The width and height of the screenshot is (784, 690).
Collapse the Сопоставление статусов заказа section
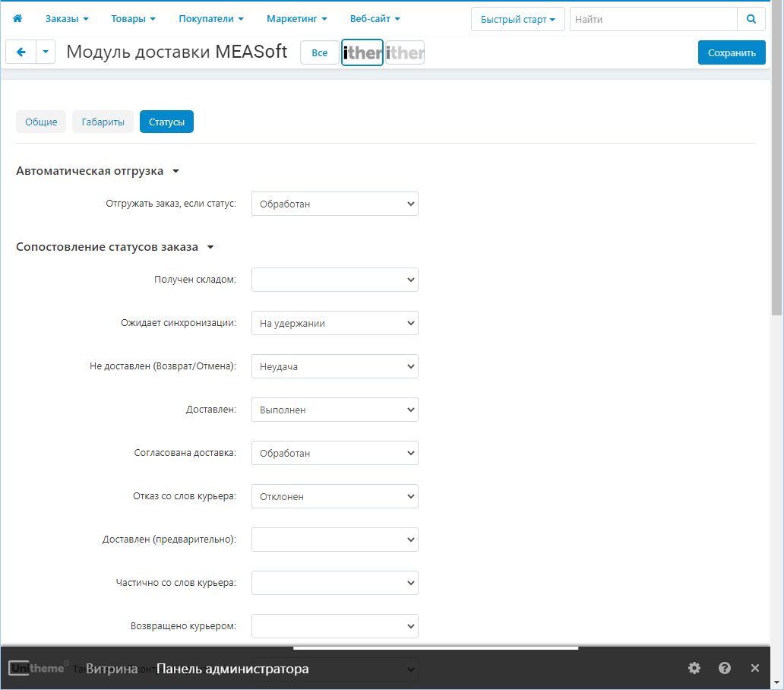[x=115, y=247]
